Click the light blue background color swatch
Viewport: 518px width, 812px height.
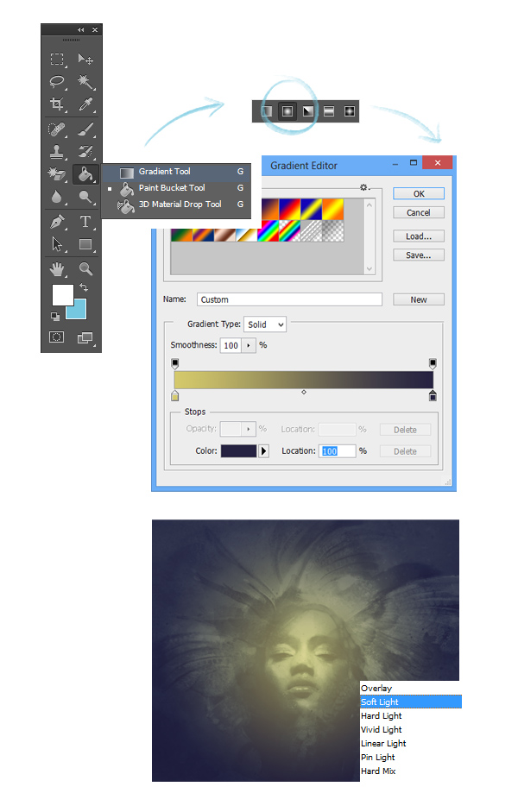[79, 312]
